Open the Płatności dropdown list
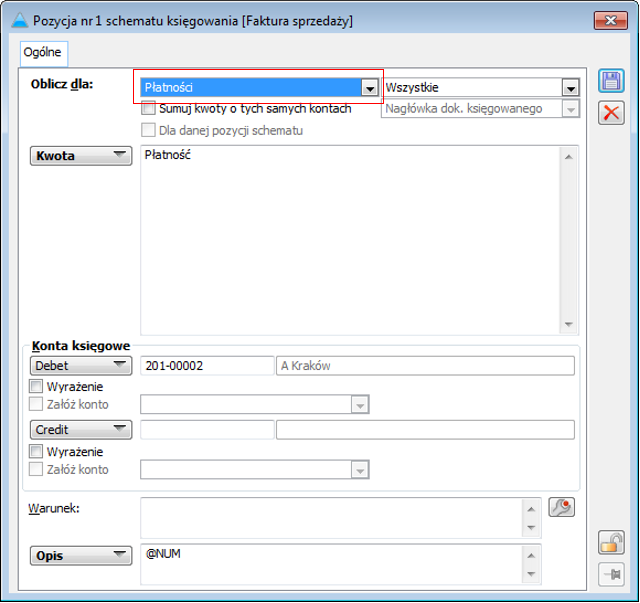The height and width of the screenshot is (603, 640). point(369,88)
